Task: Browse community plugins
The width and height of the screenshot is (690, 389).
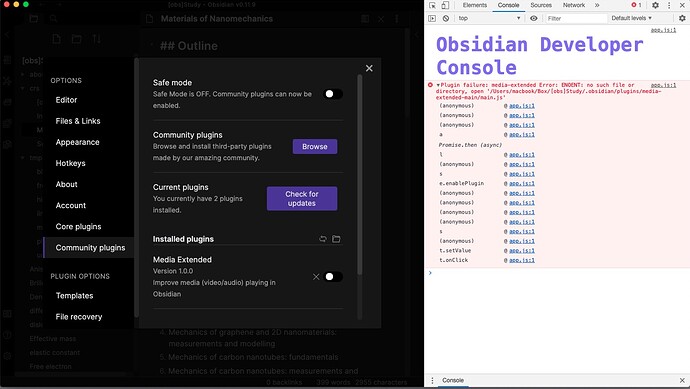Action: 315,147
